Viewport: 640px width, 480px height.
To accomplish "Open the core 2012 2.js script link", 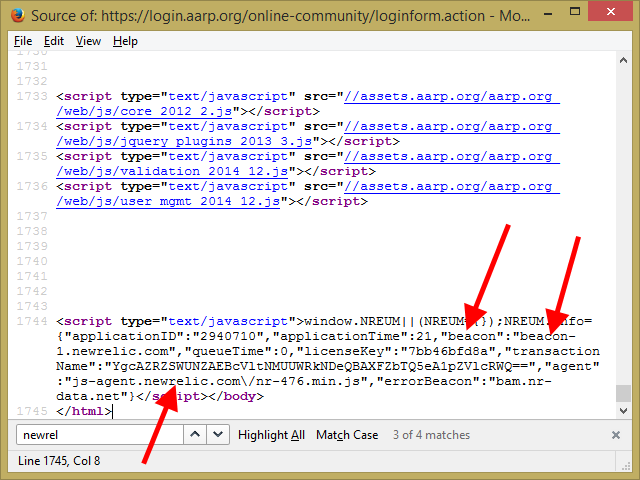I will [450, 97].
